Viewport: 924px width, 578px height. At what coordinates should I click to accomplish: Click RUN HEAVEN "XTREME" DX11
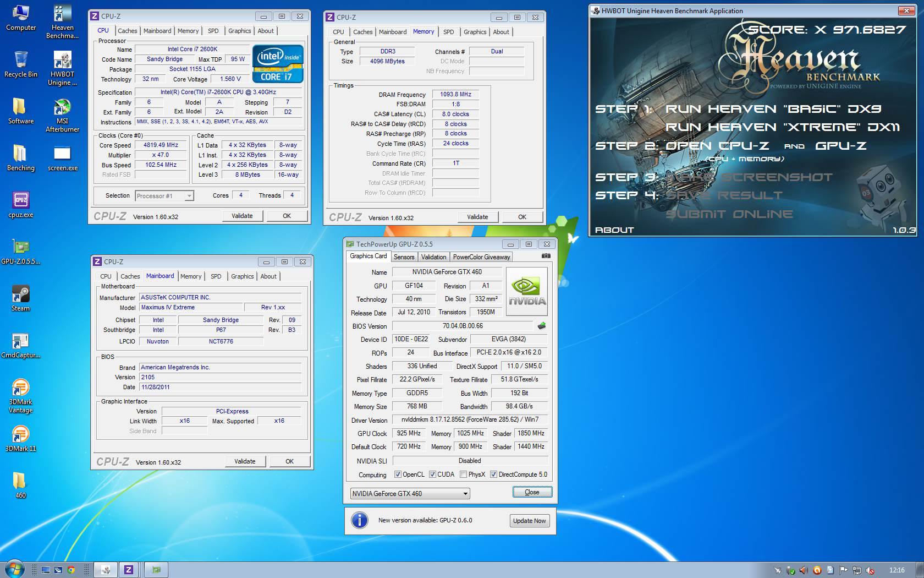[x=783, y=127]
